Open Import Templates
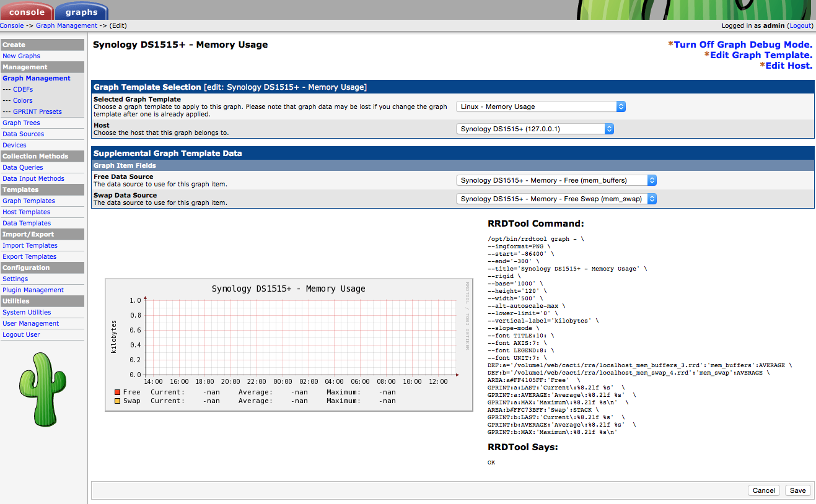Image resolution: width=816 pixels, height=504 pixels. click(30, 245)
